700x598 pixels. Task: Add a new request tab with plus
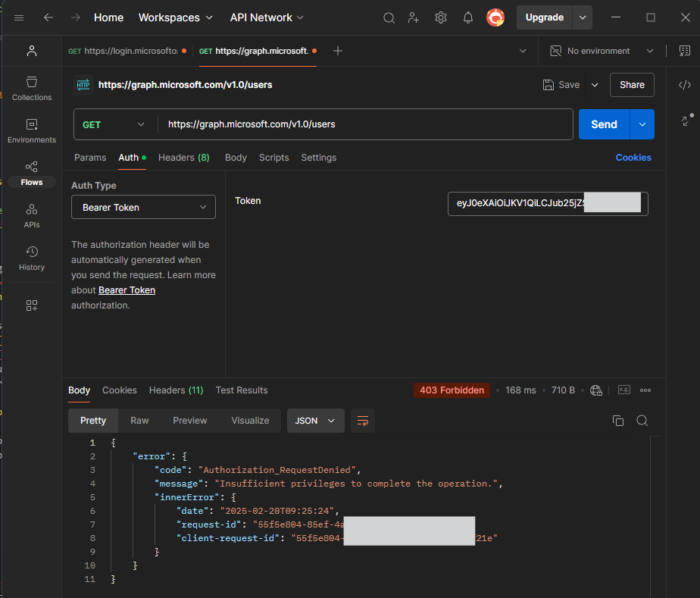pos(338,51)
